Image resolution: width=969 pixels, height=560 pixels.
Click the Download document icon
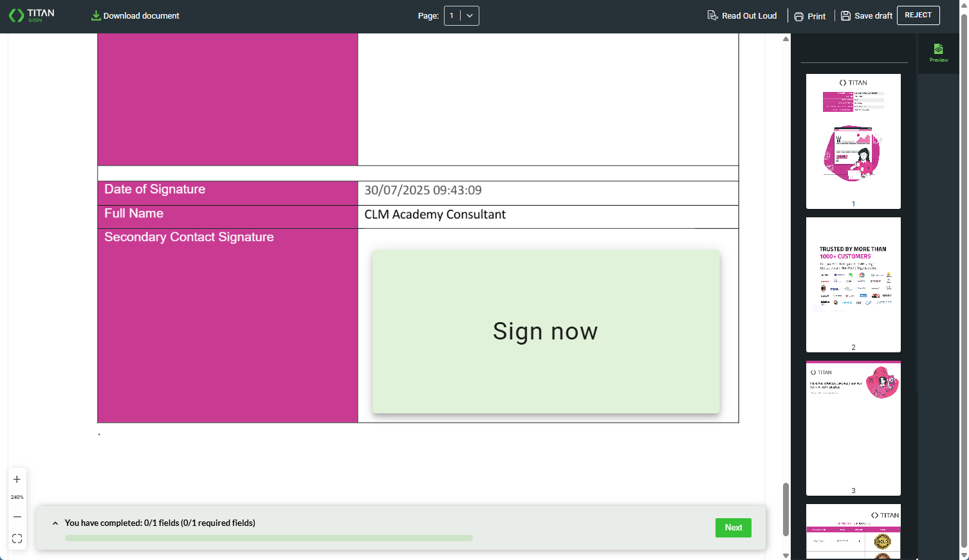pos(97,15)
